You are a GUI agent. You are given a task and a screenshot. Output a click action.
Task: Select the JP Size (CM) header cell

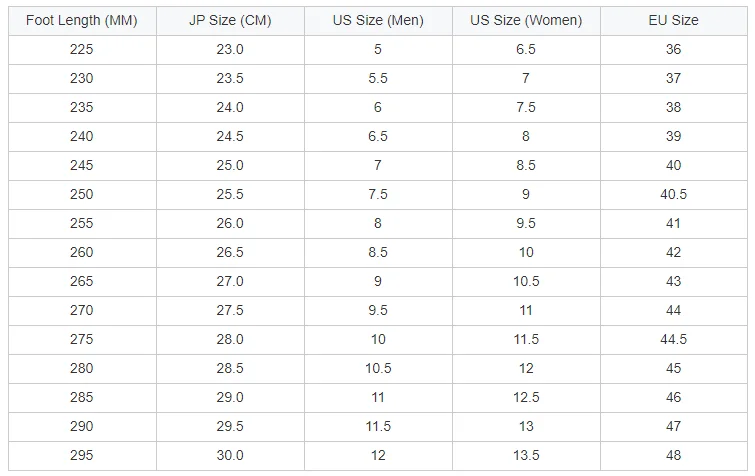pos(230,20)
